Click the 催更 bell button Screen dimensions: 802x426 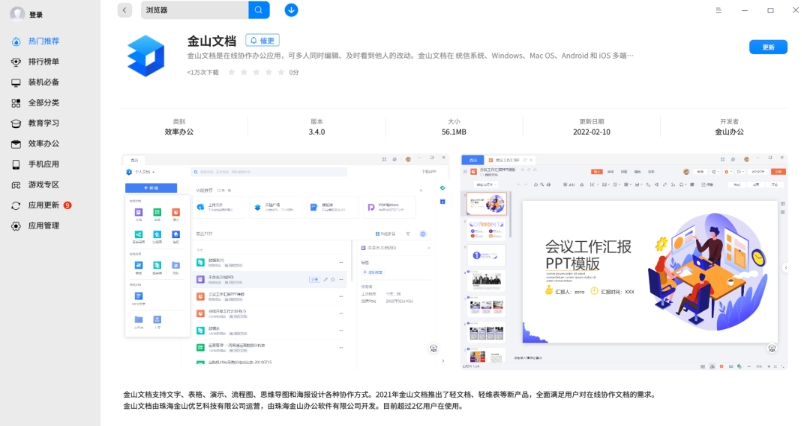262,40
